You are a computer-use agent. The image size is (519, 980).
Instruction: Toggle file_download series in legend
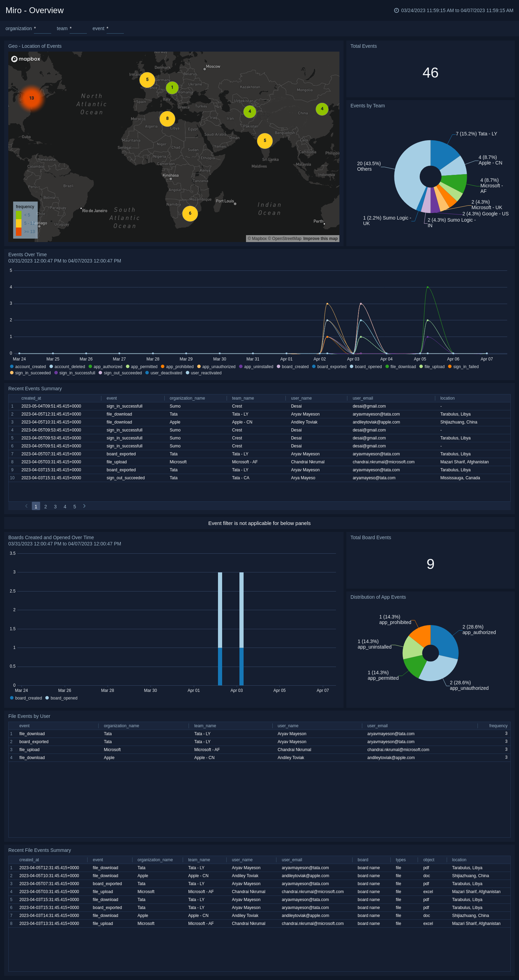pyautogui.click(x=401, y=367)
